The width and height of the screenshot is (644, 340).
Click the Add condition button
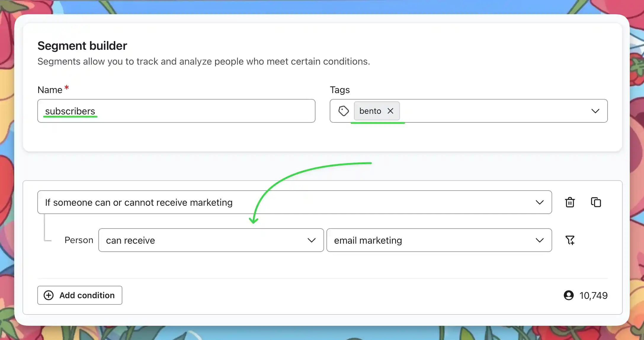[79, 295]
